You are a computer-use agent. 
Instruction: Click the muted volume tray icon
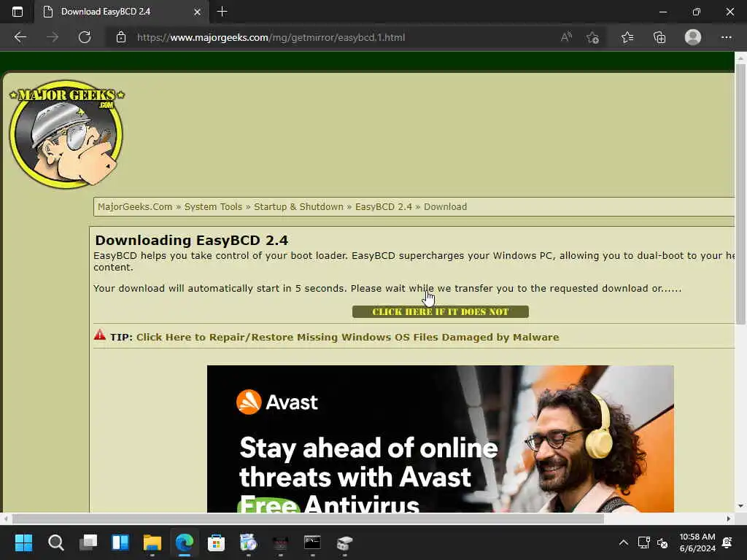coord(662,542)
